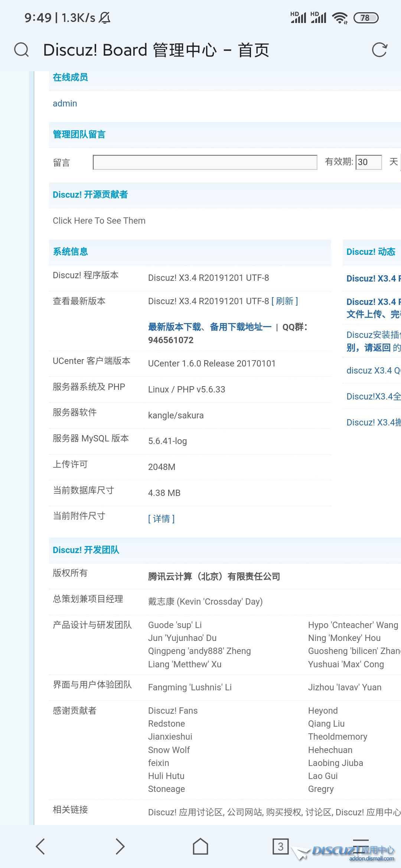Open 购买授权 related link
Screen dimensions: 401x868
284,812
